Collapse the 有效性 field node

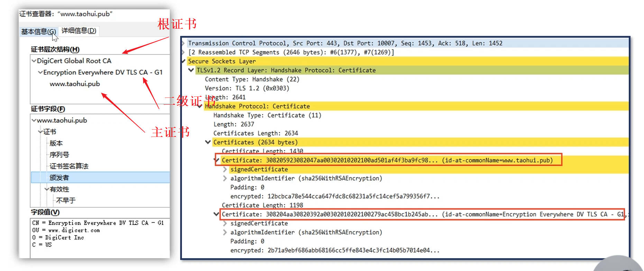tap(47, 189)
